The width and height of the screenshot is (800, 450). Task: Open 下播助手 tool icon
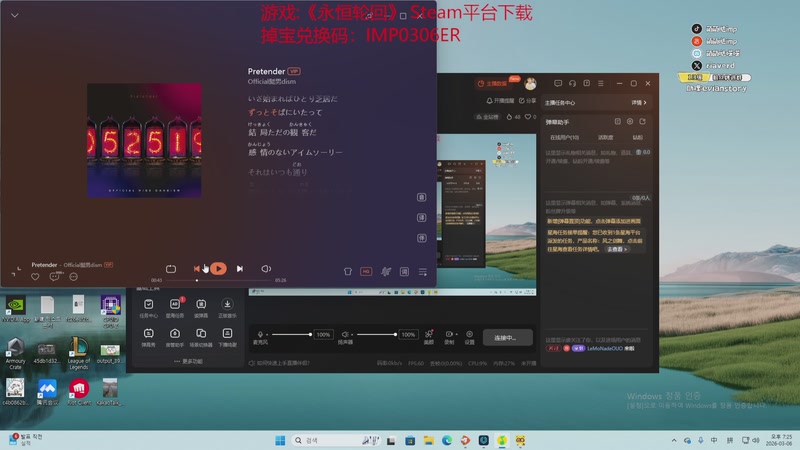tap(228, 337)
